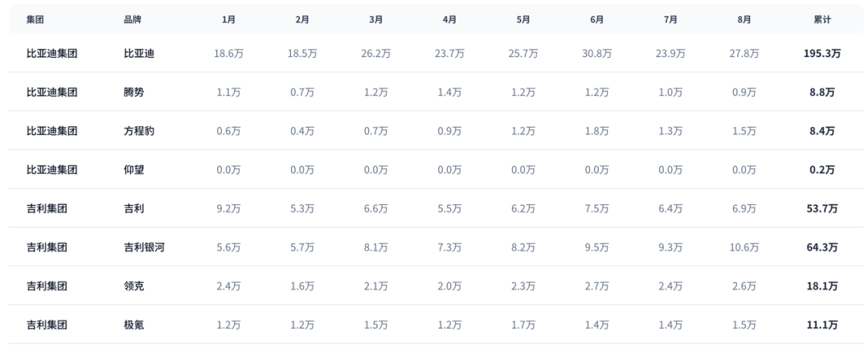Select the 64.3万 cumulative total cell

[x=821, y=248]
